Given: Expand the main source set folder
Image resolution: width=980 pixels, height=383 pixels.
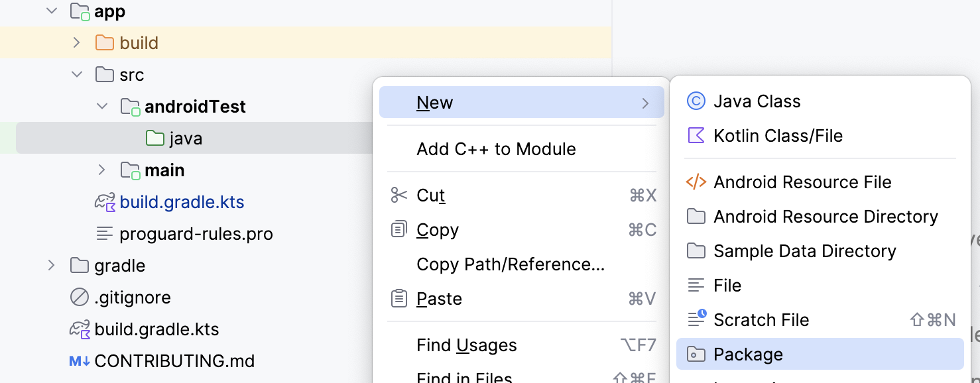Looking at the screenshot, I should point(101,170).
